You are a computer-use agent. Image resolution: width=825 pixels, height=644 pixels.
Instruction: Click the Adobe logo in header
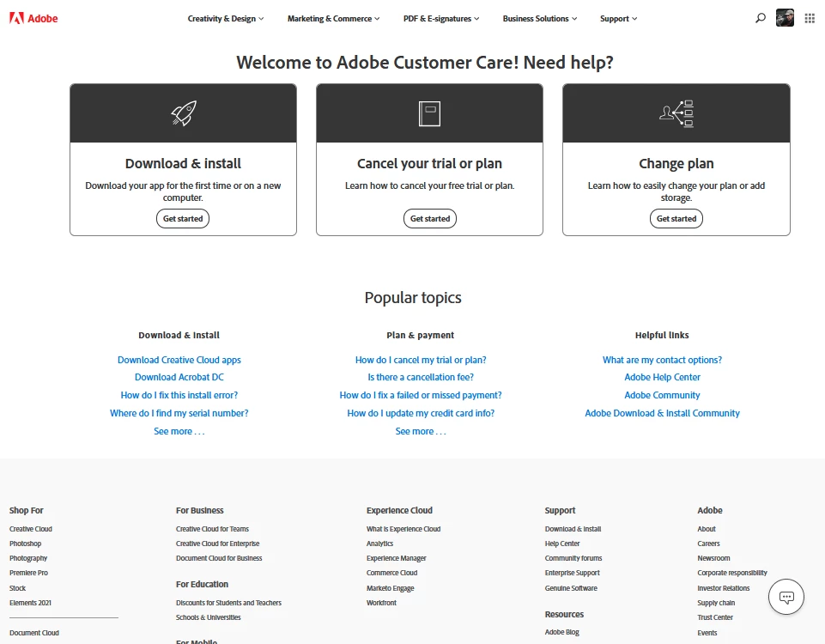point(33,18)
